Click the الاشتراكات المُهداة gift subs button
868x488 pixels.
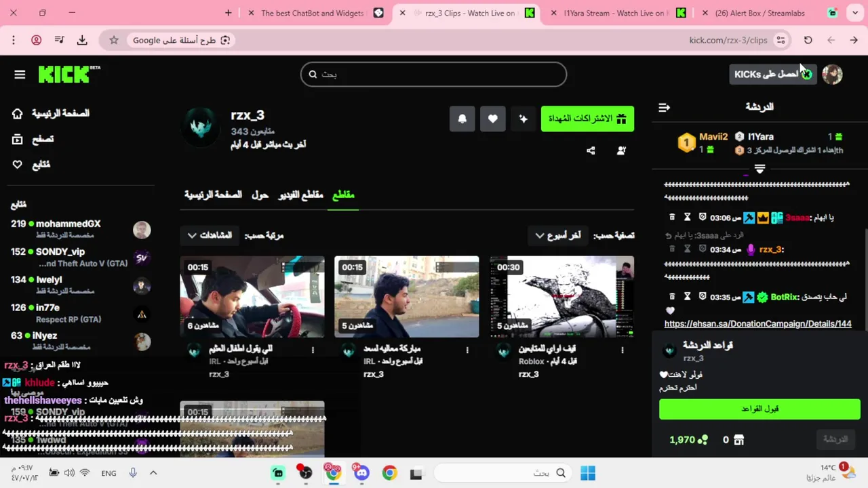pos(587,119)
